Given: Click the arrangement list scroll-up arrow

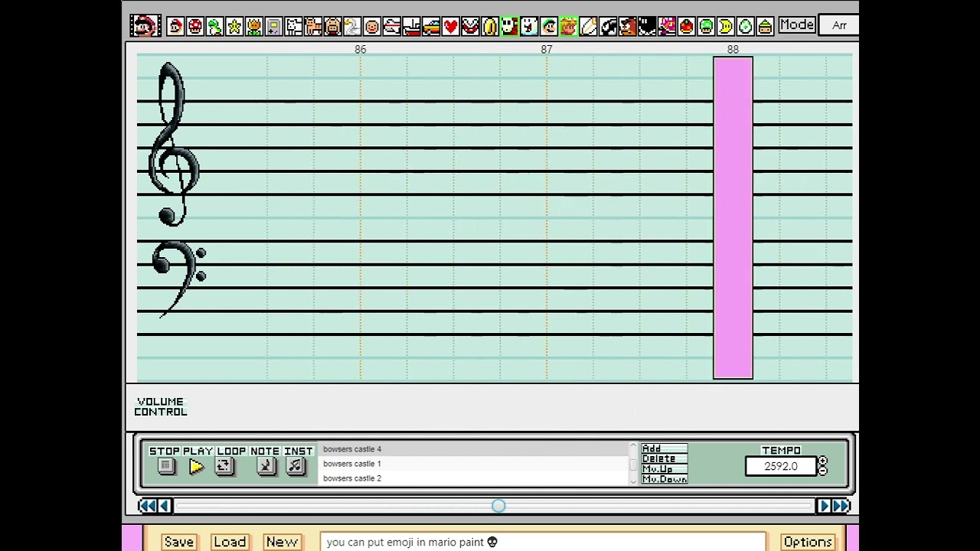Looking at the screenshot, I should pyautogui.click(x=633, y=446).
